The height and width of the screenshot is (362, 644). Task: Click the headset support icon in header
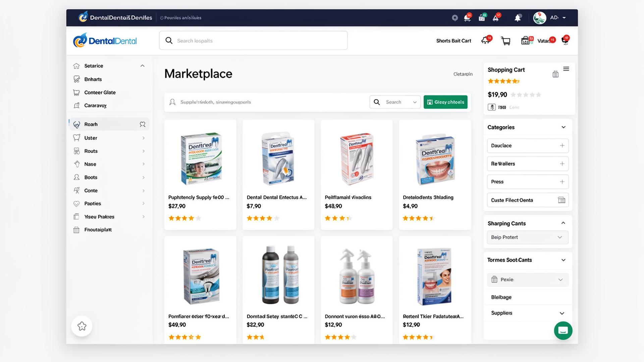(x=565, y=41)
